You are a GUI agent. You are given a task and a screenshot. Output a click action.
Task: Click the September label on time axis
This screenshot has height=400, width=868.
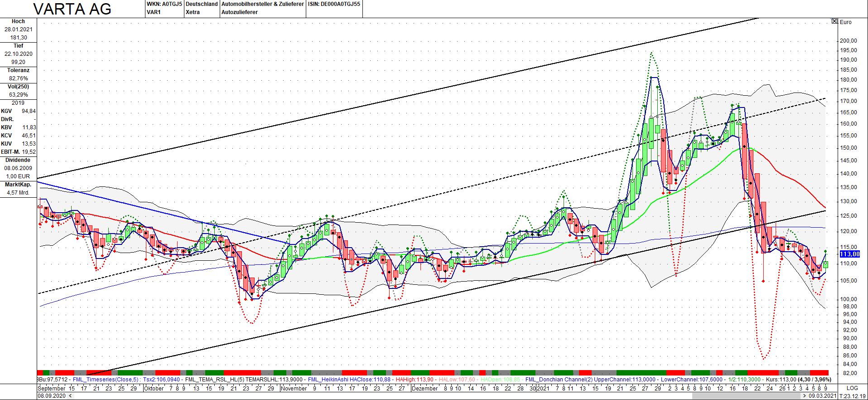click(x=52, y=388)
